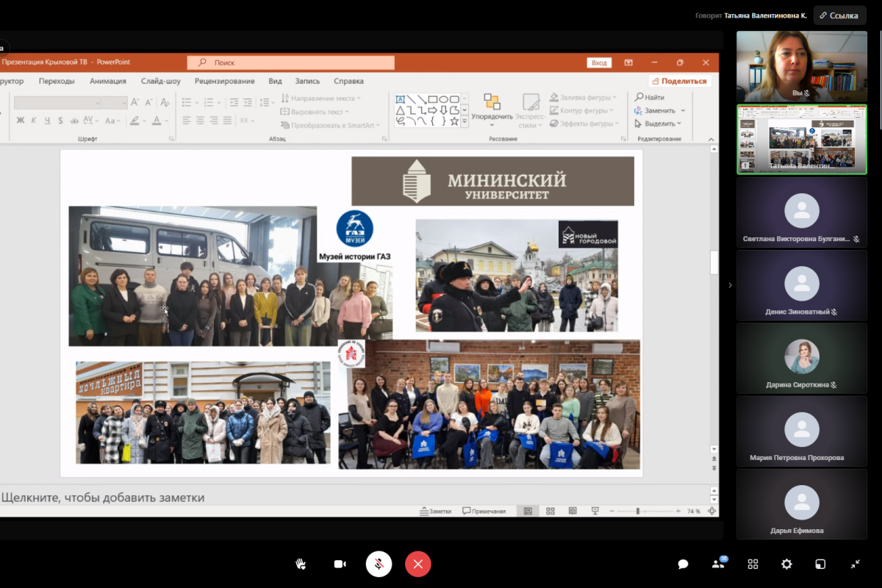882x588 pixels.
Task: Open the meeting chat panel
Action: click(683, 564)
